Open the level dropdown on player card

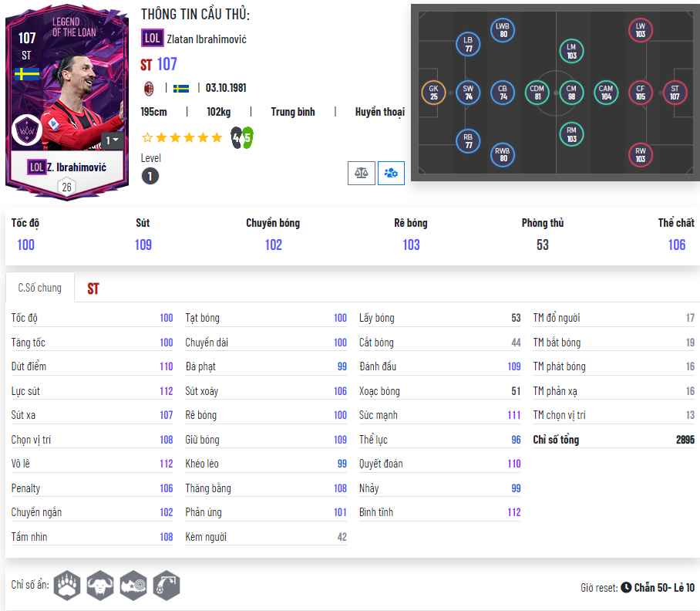tap(112, 140)
